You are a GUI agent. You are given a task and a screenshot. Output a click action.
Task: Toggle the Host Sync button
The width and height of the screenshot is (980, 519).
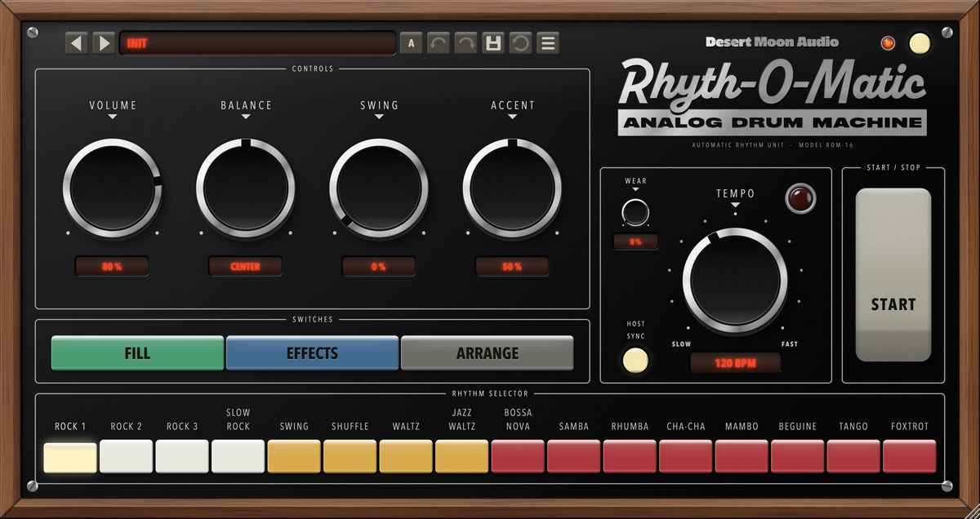pyautogui.click(x=635, y=360)
